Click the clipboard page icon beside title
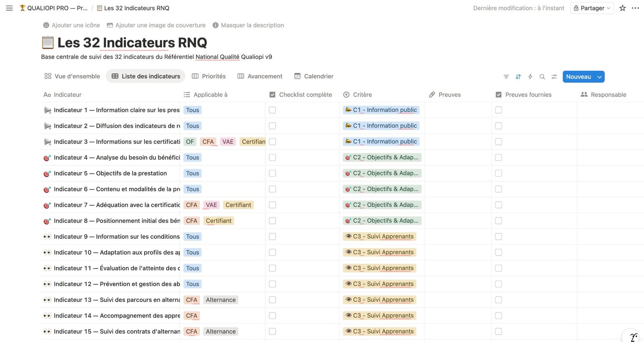Screen dimensions: 644x342 [x=47, y=42]
